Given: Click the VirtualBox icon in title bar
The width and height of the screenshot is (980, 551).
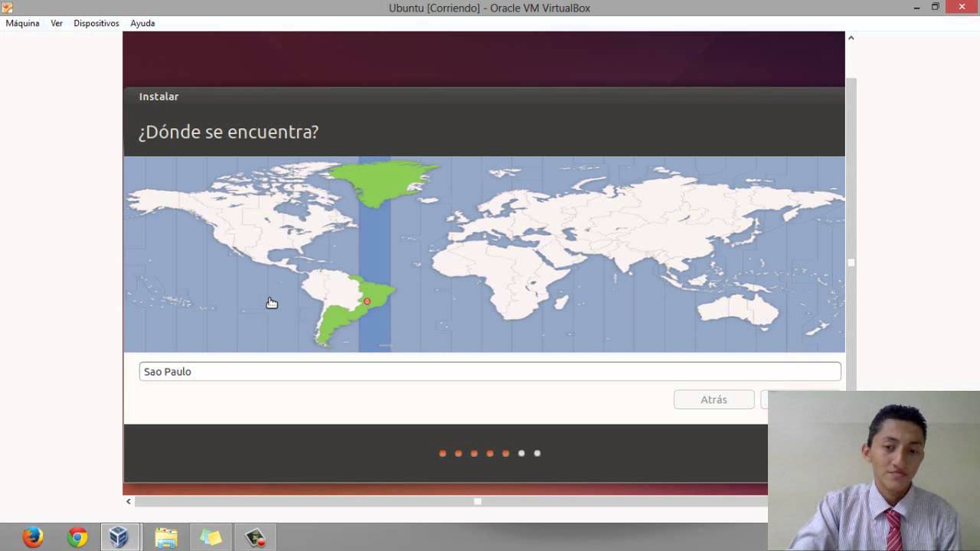Looking at the screenshot, I should click(8, 8).
